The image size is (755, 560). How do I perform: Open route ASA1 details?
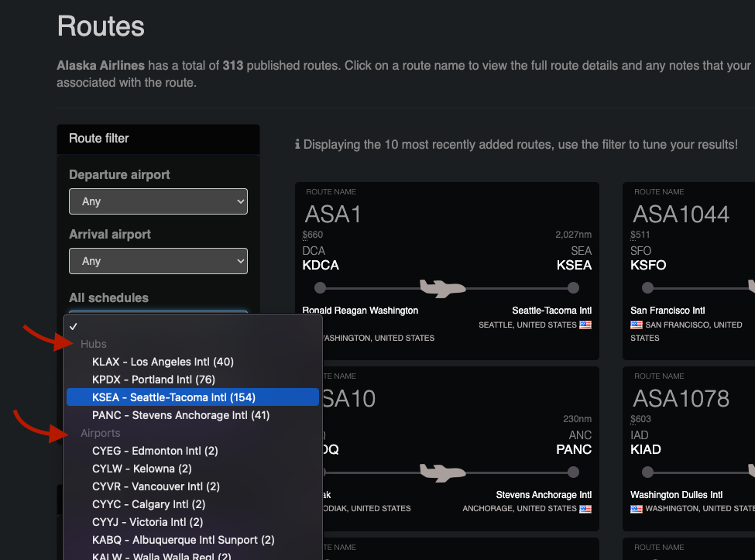coord(333,215)
